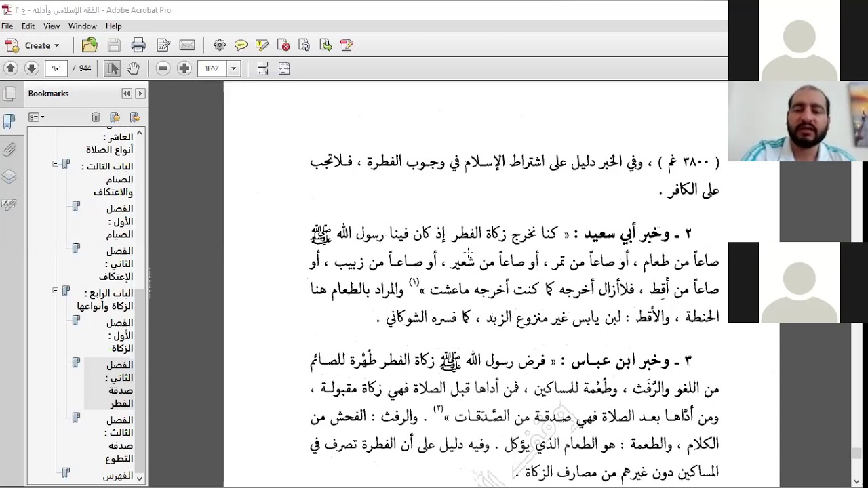Click the Edit text and images icon
Viewport: 868px width, 488px height.
pos(163,45)
